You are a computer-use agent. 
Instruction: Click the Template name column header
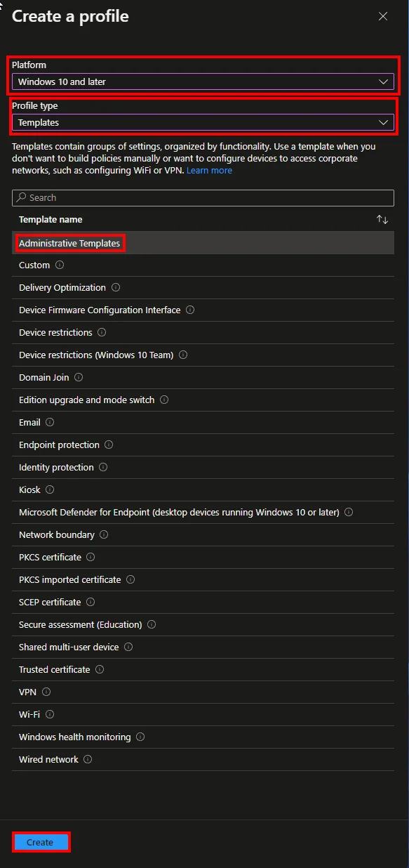click(x=51, y=220)
